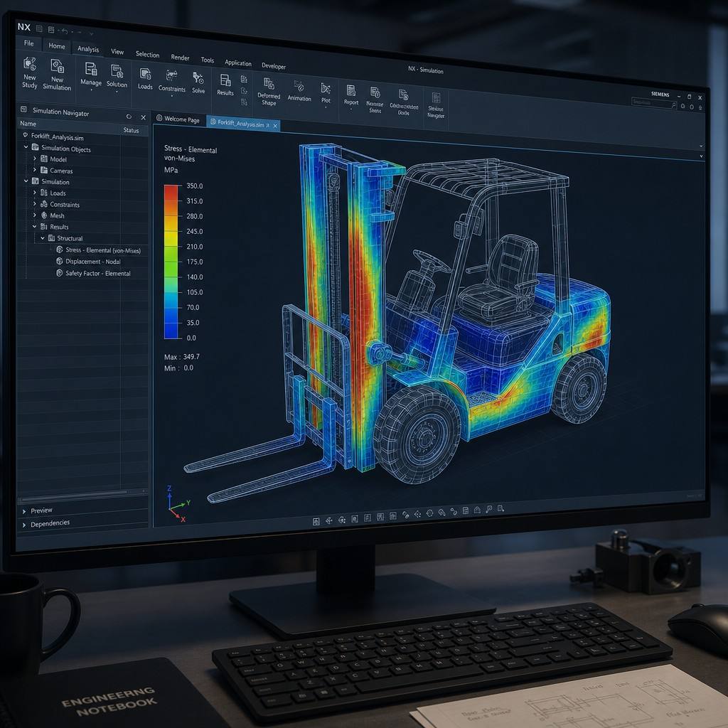Click the save icon in the title bar
The image size is (728, 728).
pyautogui.click(x=51, y=30)
